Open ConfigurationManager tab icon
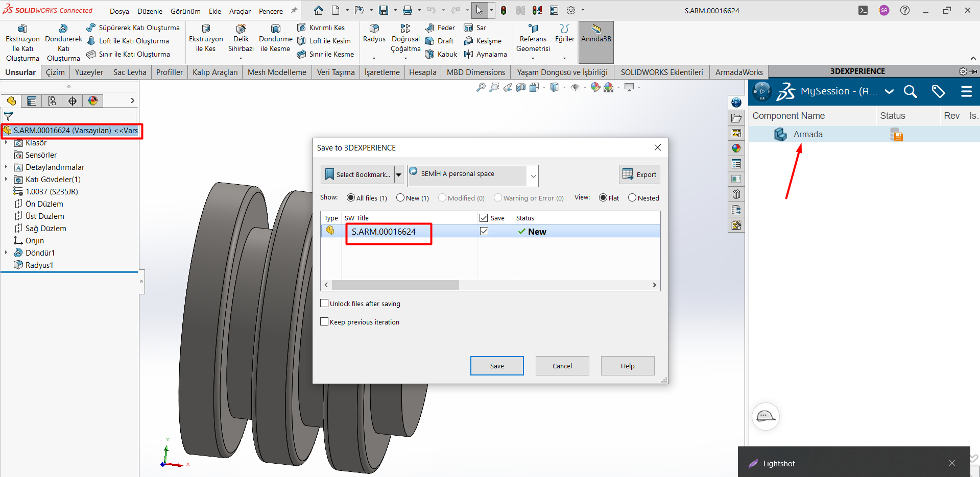The height and width of the screenshot is (477, 980). [x=52, y=101]
